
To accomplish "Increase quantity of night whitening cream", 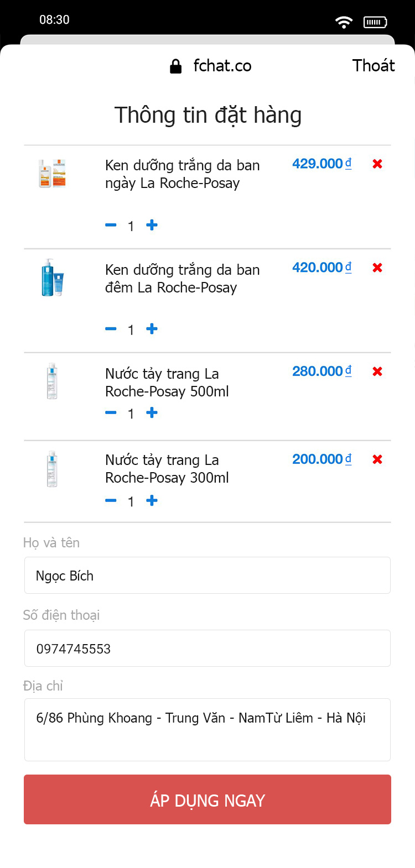I will pyautogui.click(x=152, y=329).
